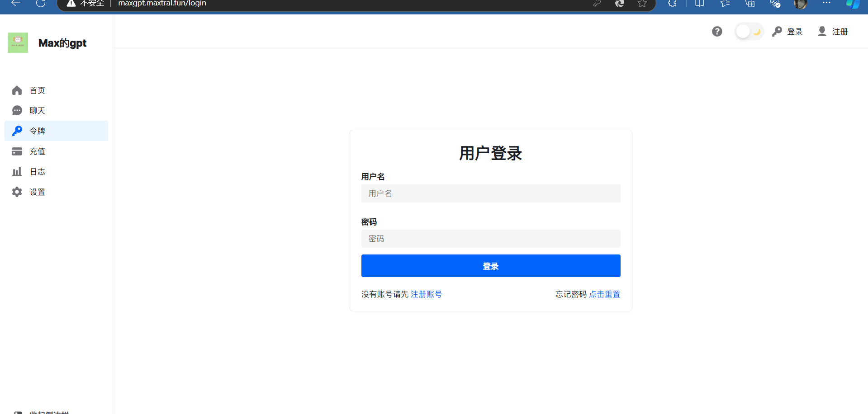Image resolution: width=868 pixels, height=414 pixels.
Task: Open split screen view icon
Action: (699, 3)
